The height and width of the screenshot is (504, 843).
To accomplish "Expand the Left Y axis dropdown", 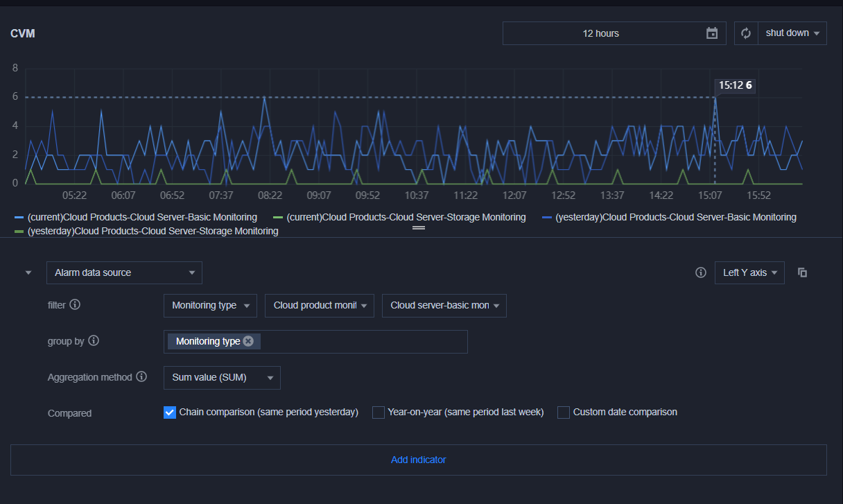I will tap(749, 272).
